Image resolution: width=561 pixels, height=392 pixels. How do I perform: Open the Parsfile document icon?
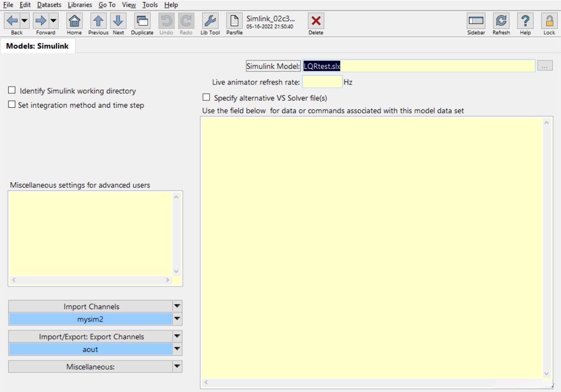click(234, 21)
